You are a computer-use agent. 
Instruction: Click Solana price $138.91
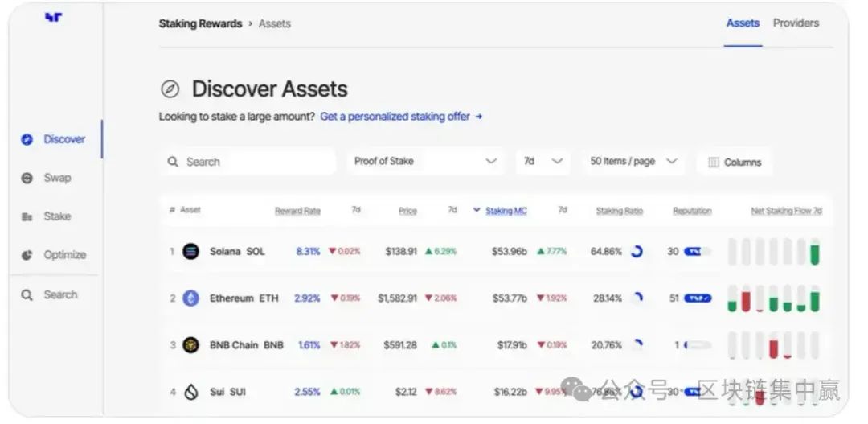coord(401,252)
